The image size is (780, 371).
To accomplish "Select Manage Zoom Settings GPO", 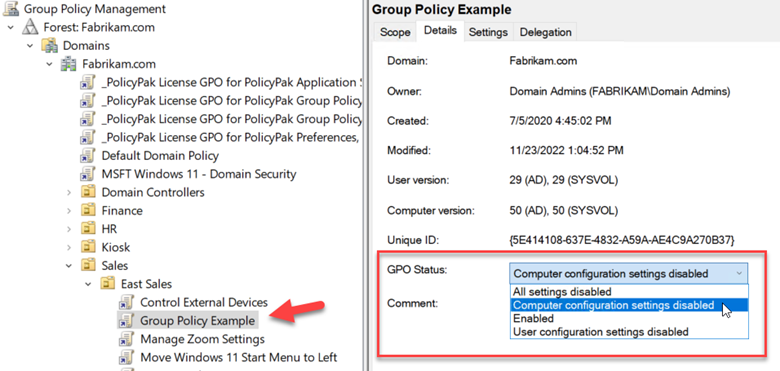I will (202, 339).
